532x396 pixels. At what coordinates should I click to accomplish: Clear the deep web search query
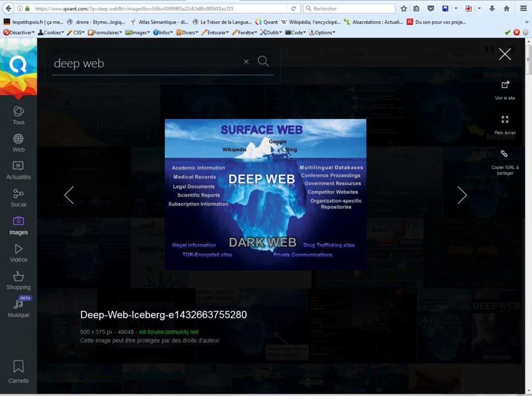coord(246,62)
